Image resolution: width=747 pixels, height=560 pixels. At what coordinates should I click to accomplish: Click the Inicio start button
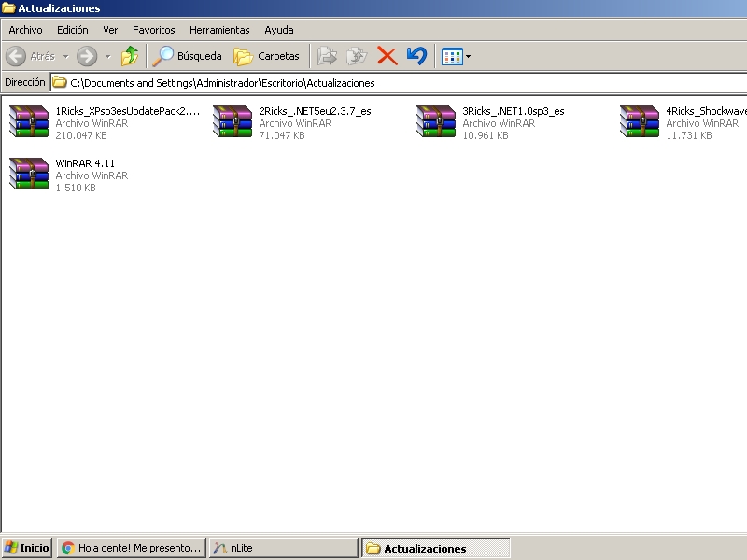27,548
